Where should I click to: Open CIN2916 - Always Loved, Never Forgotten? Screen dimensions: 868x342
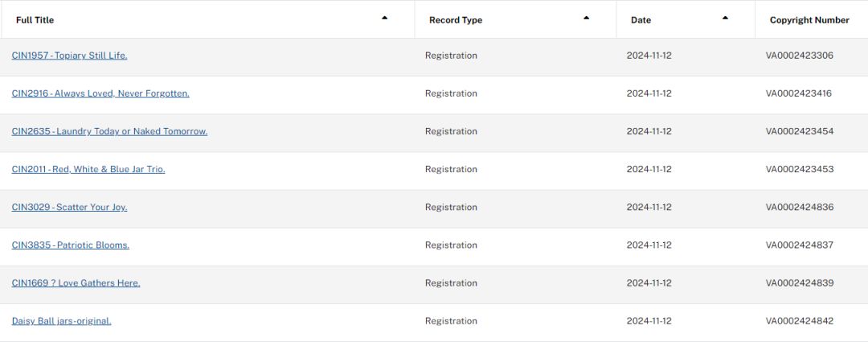coord(100,93)
